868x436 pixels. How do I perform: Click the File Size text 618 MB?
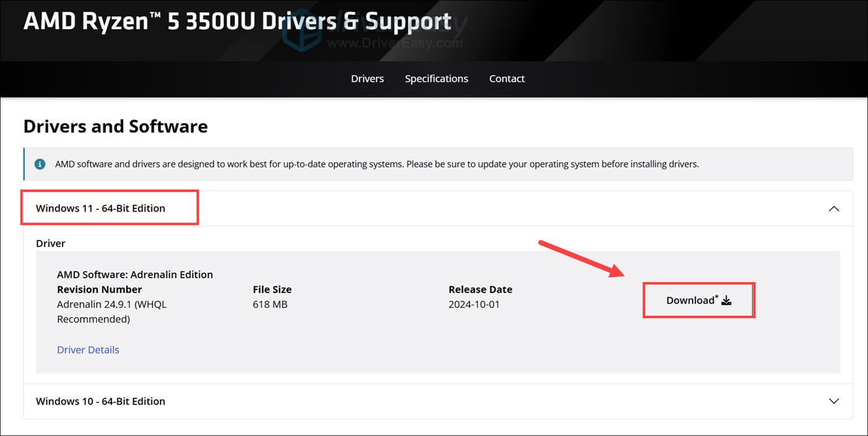pyautogui.click(x=270, y=304)
